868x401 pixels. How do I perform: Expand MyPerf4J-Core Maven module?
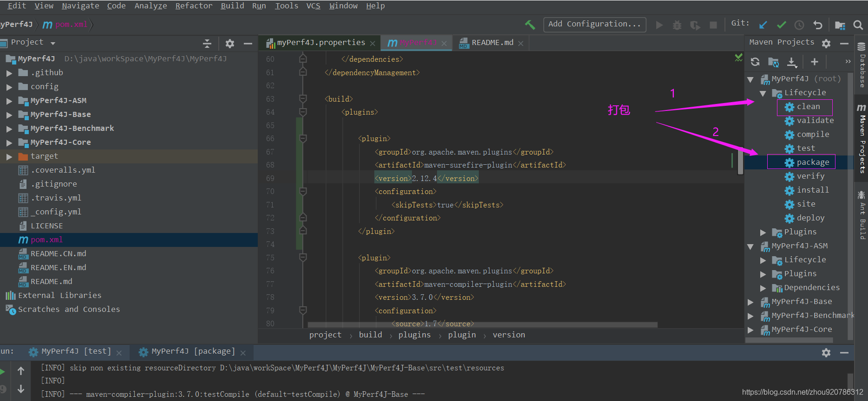pos(751,330)
